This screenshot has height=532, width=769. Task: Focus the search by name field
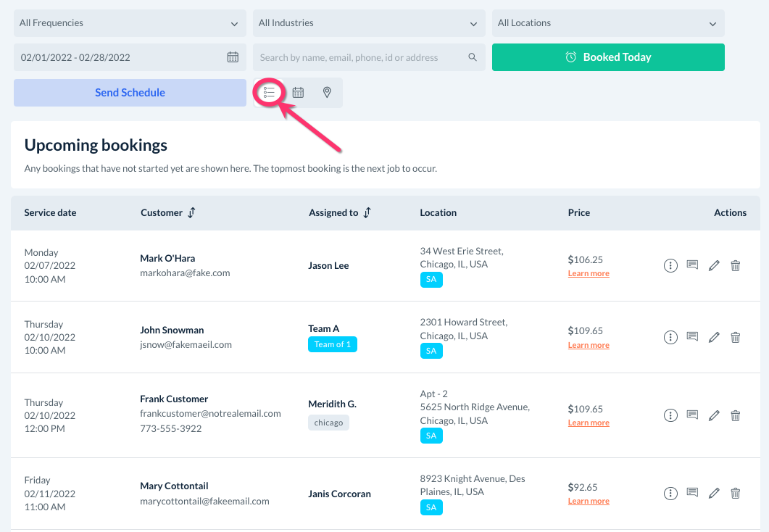click(359, 57)
